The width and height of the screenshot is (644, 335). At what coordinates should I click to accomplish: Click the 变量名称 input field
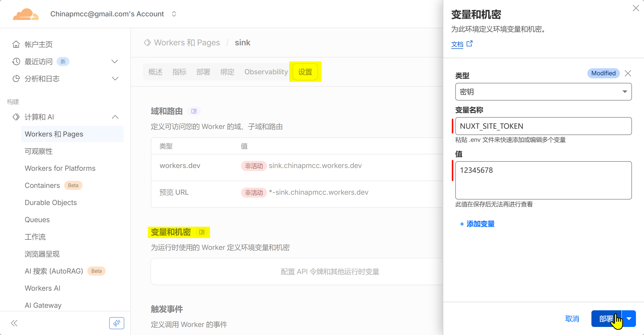coord(543,126)
